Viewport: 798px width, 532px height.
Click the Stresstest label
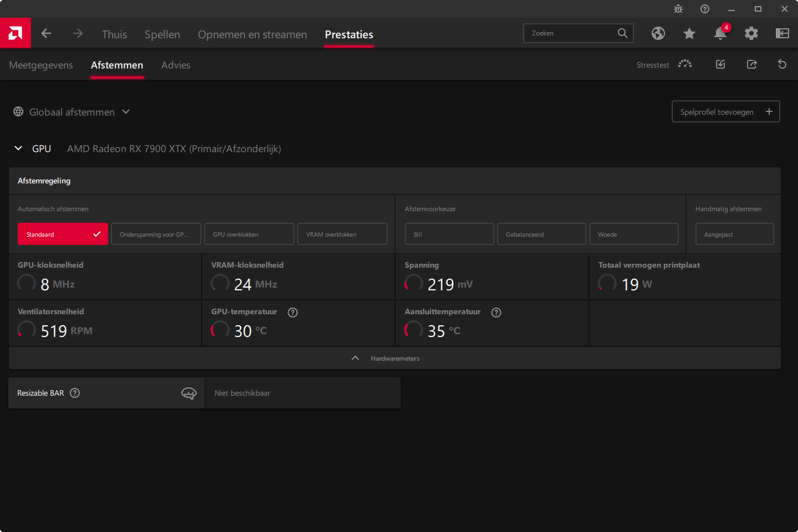(x=653, y=65)
